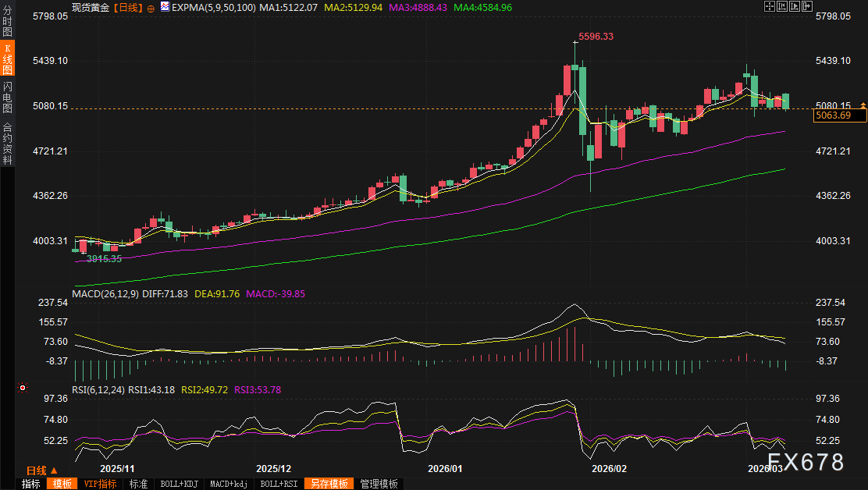Apply the BOLL+KDJ template
The width and height of the screenshot is (868, 490).
pyautogui.click(x=179, y=484)
